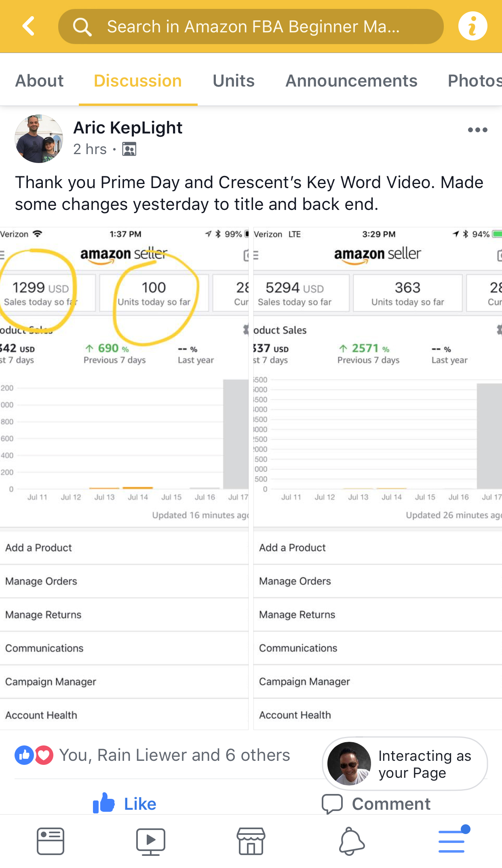This screenshot has width=502, height=868.
Task: Open the group info icon
Action: coord(472,26)
